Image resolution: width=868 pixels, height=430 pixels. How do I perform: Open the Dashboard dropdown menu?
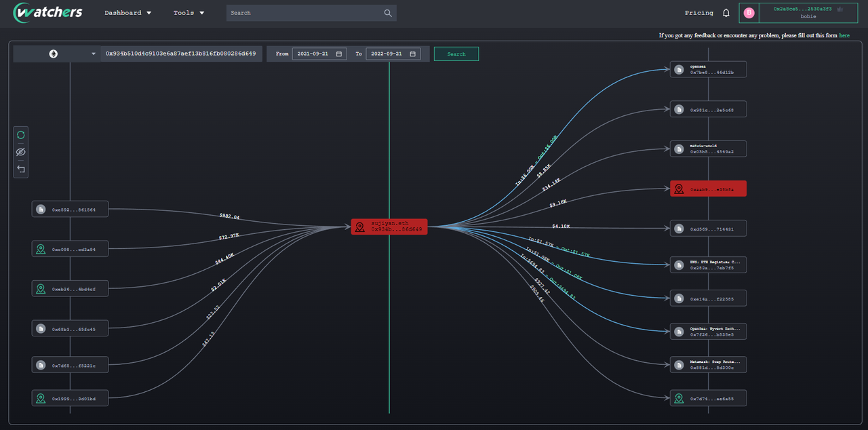tap(127, 13)
